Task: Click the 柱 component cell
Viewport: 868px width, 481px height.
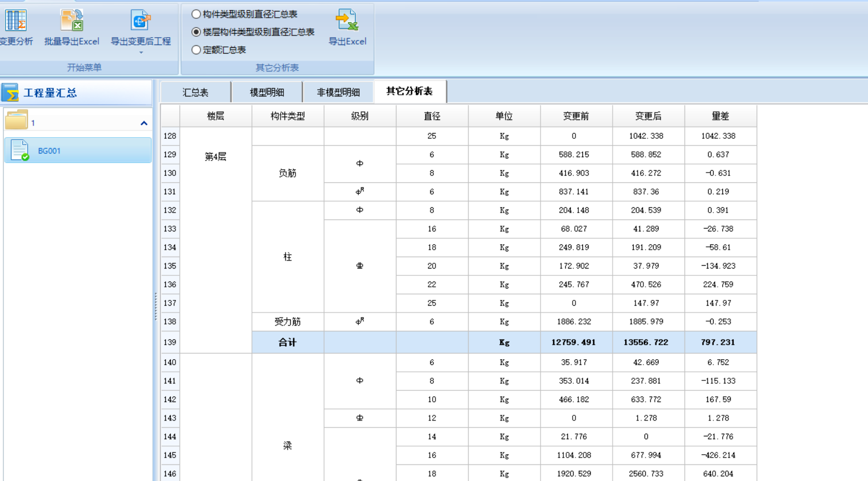Action: pos(288,257)
